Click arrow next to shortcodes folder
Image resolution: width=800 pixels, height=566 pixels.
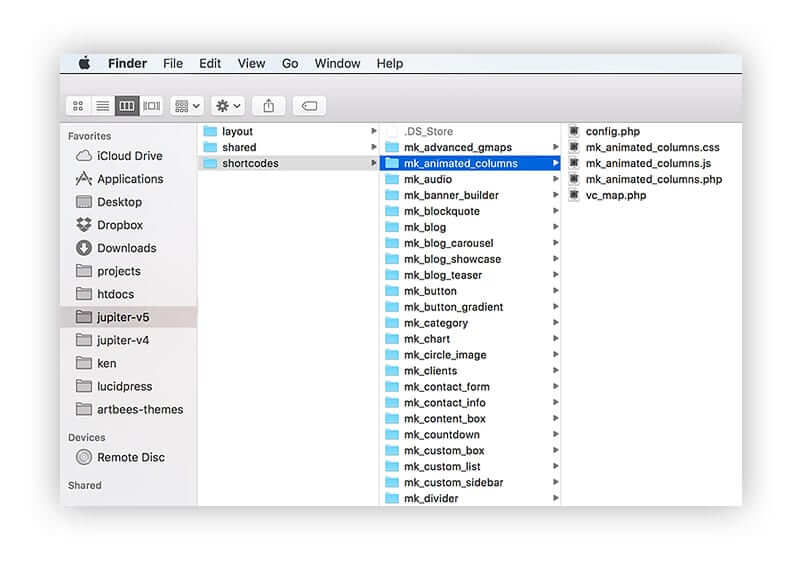coord(373,163)
